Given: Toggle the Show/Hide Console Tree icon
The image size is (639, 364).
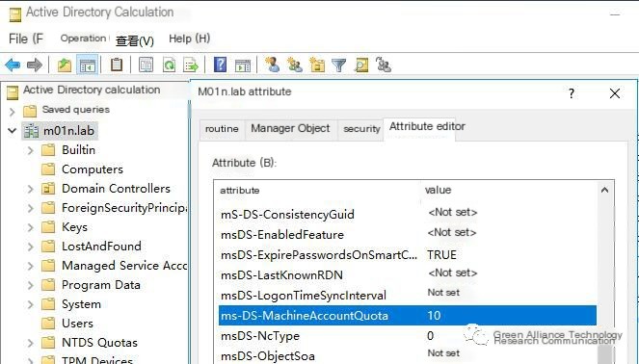Looking at the screenshot, I should (x=87, y=65).
